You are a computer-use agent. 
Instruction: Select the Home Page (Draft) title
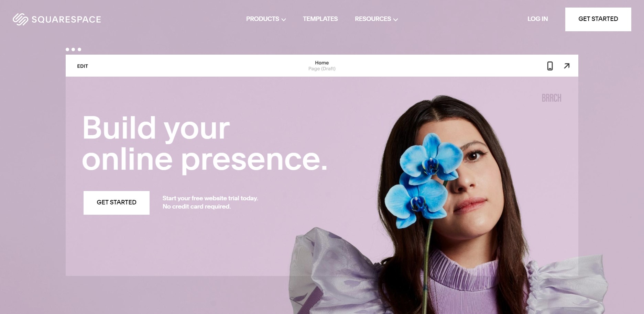pyautogui.click(x=322, y=66)
